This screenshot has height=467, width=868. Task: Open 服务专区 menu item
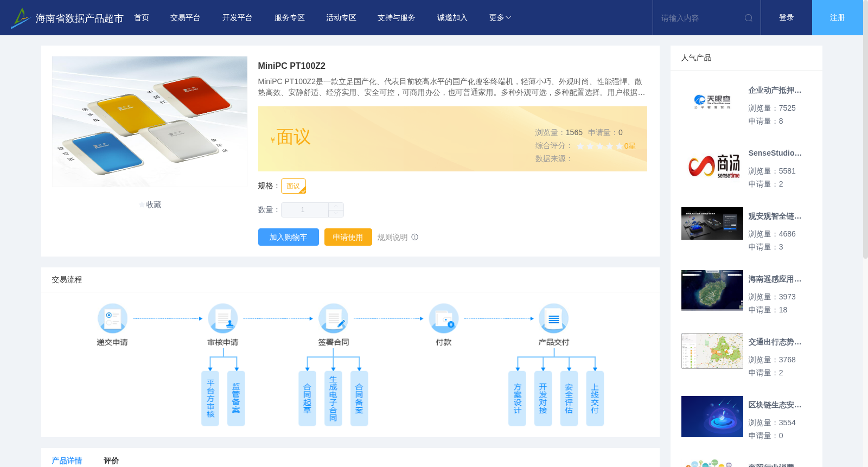coord(290,18)
